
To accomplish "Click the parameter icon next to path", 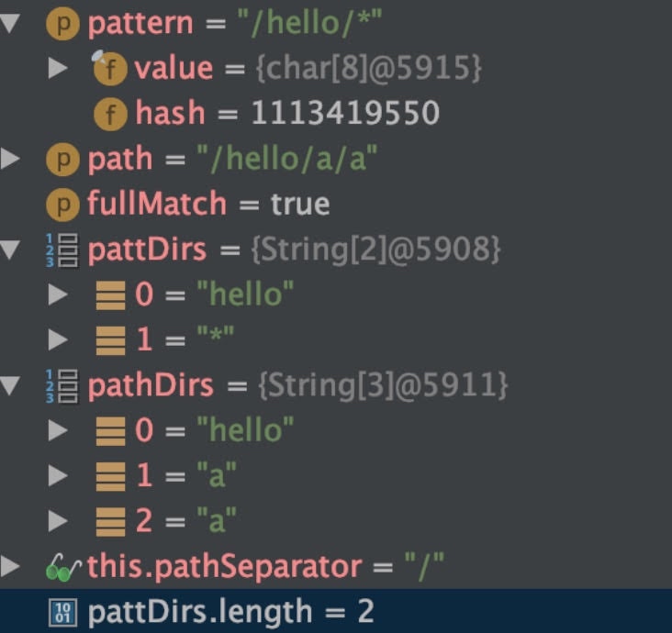I will (61, 160).
